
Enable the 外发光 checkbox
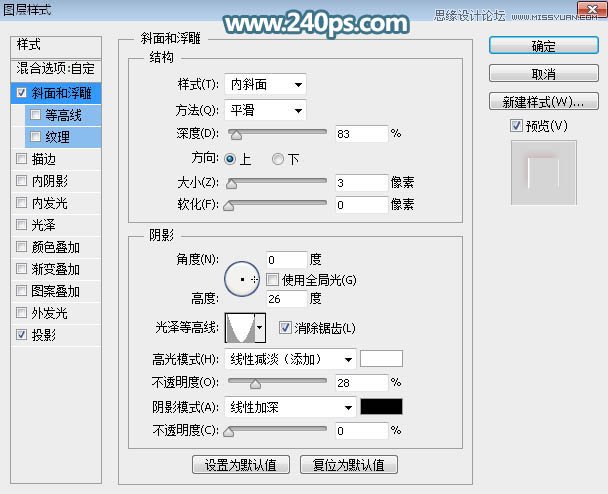[21, 313]
